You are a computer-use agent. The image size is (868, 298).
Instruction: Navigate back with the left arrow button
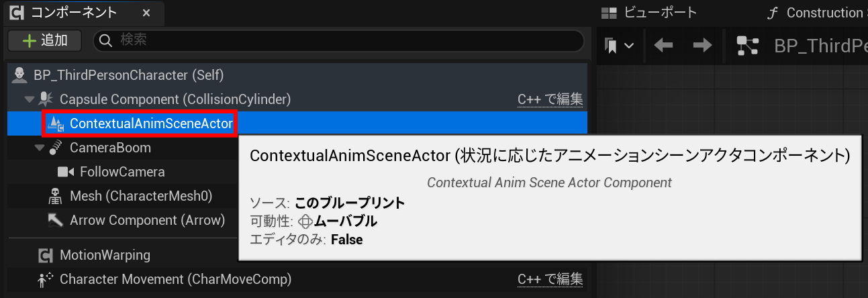point(663,46)
